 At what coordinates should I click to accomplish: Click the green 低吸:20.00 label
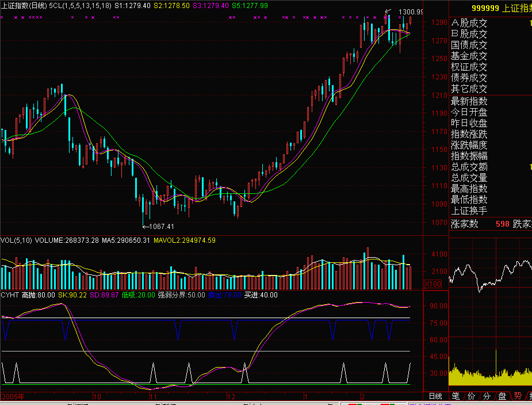139,295
